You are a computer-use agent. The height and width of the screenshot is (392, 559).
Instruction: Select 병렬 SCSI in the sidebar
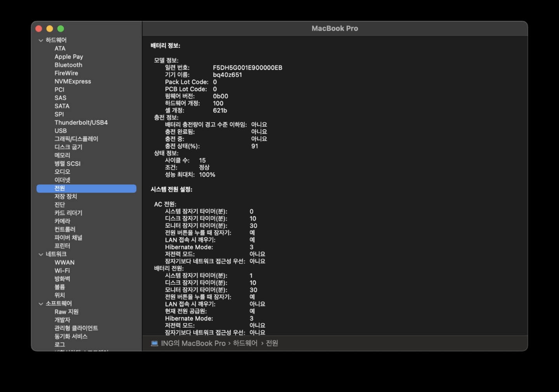[x=67, y=163]
